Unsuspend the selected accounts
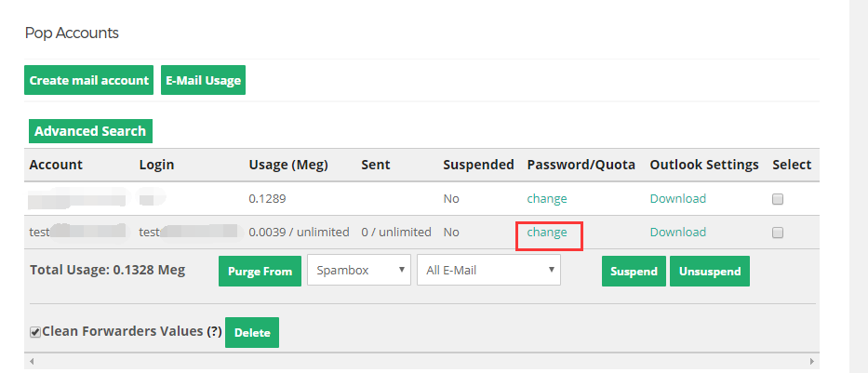Viewport: 868px width, 373px height. coord(710,272)
